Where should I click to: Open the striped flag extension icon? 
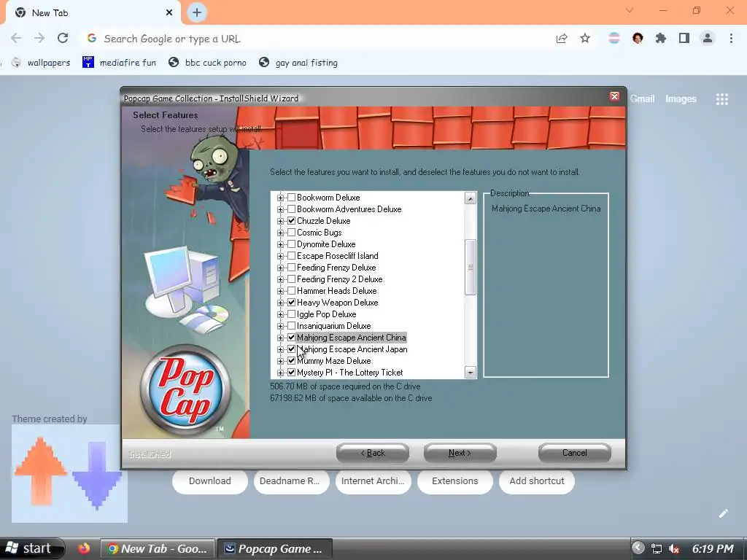click(x=614, y=39)
